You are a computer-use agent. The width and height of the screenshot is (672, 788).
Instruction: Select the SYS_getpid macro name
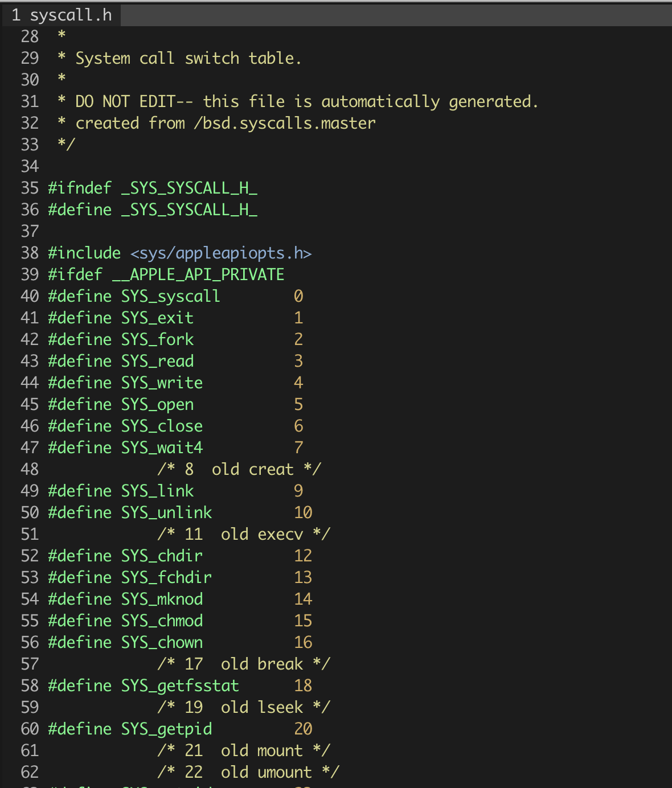(x=166, y=728)
